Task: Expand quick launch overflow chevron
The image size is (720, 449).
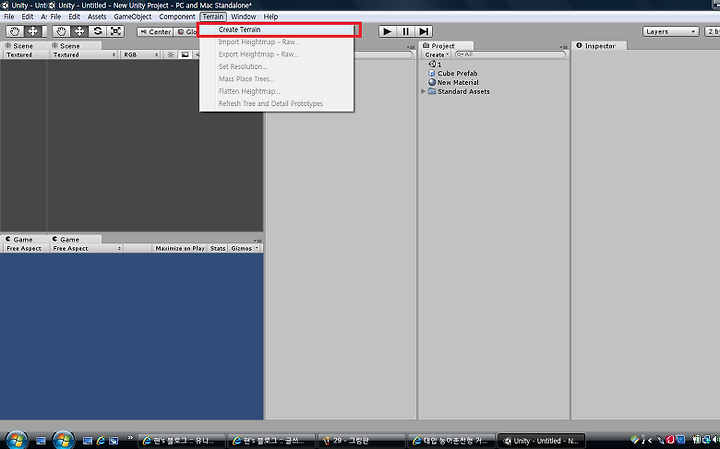Action: click(130, 438)
